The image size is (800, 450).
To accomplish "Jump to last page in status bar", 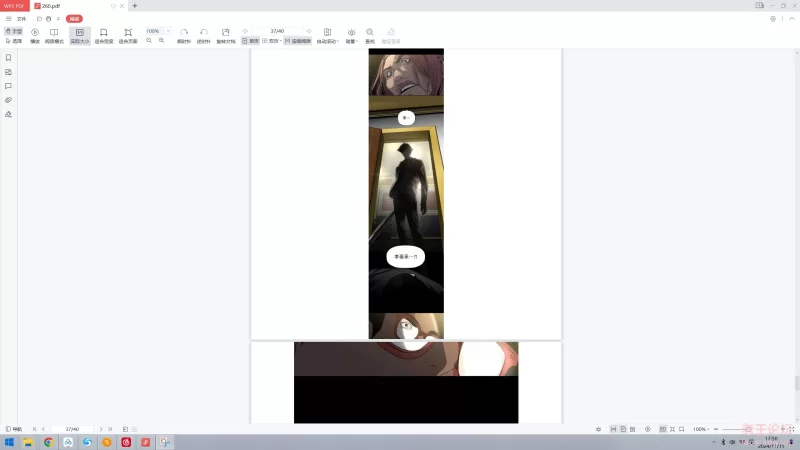I will pyautogui.click(x=110, y=429).
